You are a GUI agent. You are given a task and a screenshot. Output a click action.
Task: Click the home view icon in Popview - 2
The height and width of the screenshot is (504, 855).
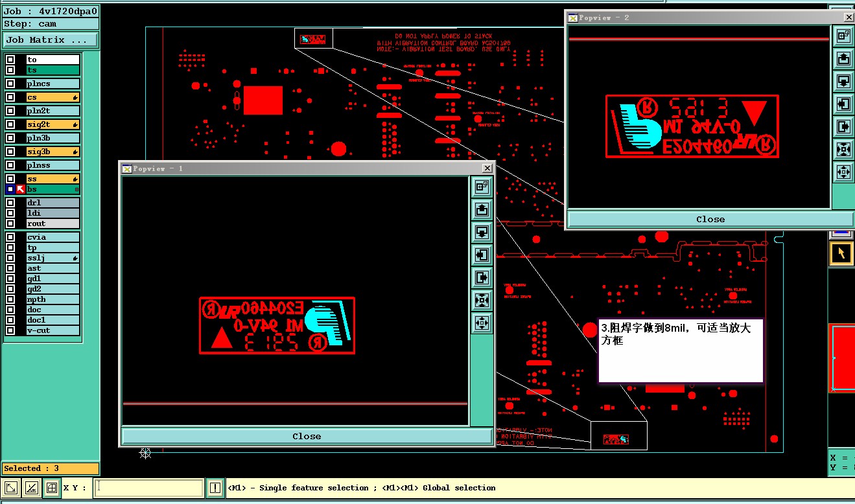click(x=843, y=36)
